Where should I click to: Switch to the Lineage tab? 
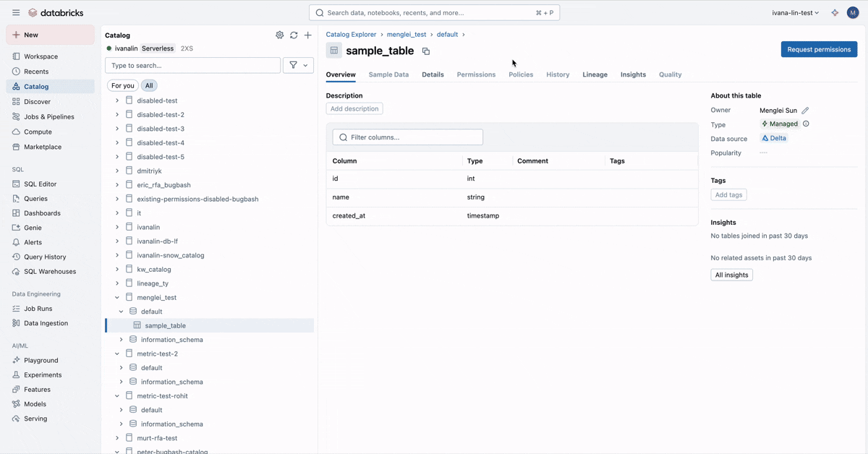(x=595, y=74)
